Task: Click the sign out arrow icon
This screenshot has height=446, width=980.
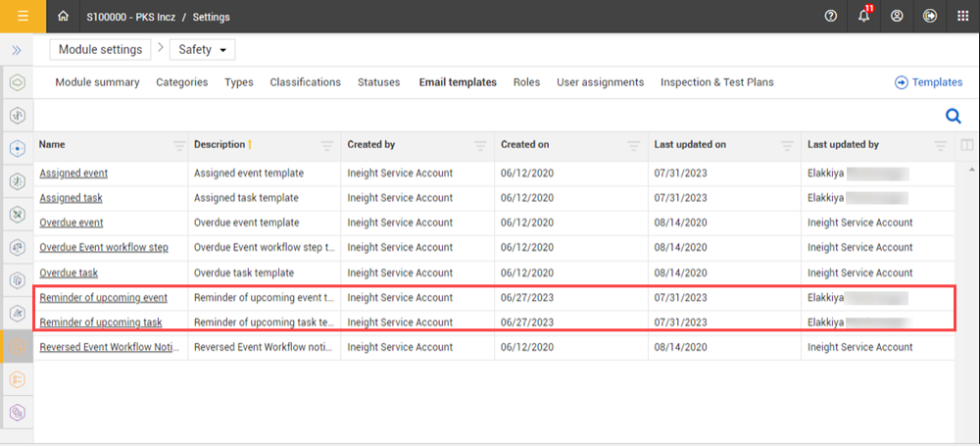Action: [929, 17]
